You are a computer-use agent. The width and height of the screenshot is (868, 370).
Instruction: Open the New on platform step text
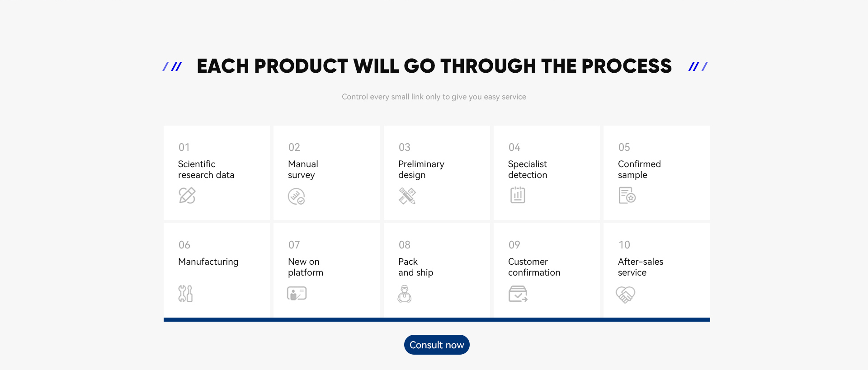tap(306, 267)
